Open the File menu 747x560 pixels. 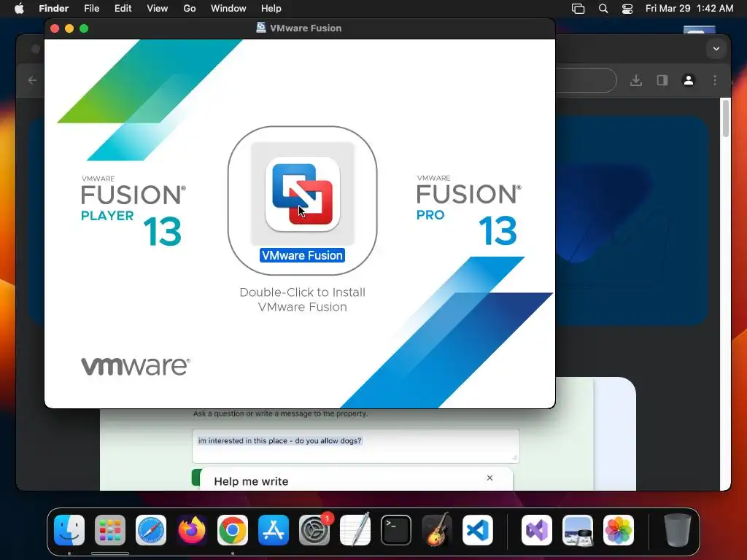coord(91,9)
